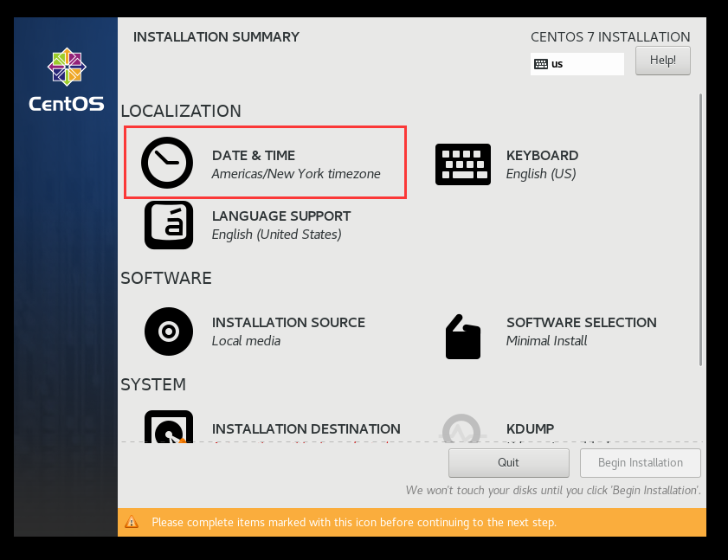The height and width of the screenshot is (560, 728).
Task: Click "We won't touch your disks" note
Action: coord(553,491)
